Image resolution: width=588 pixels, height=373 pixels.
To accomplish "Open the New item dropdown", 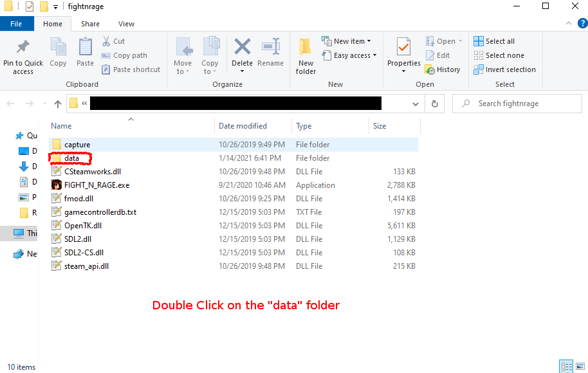I will pyautogui.click(x=347, y=41).
